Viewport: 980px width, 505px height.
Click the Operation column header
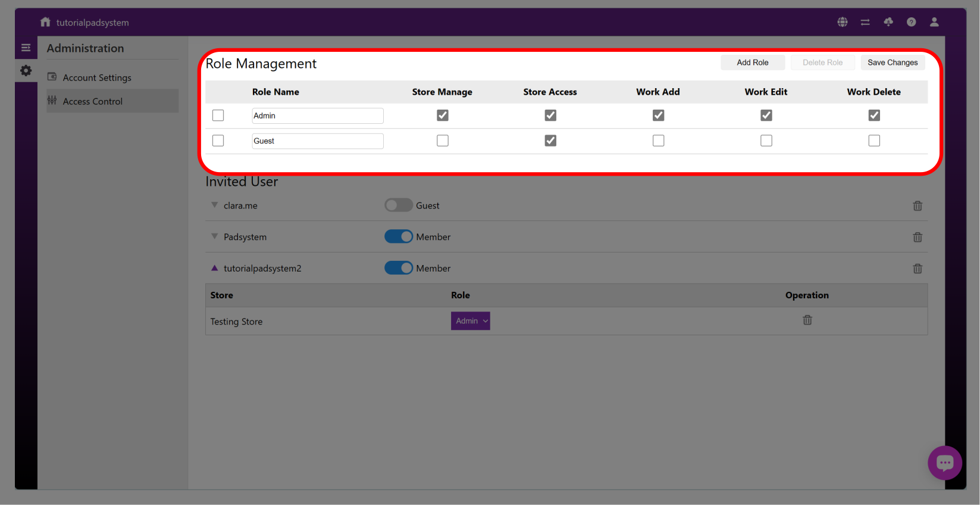click(x=807, y=295)
